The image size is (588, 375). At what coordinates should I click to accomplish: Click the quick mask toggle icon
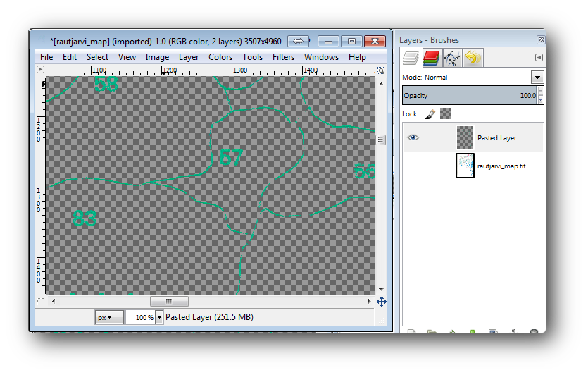pyautogui.click(x=40, y=302)
